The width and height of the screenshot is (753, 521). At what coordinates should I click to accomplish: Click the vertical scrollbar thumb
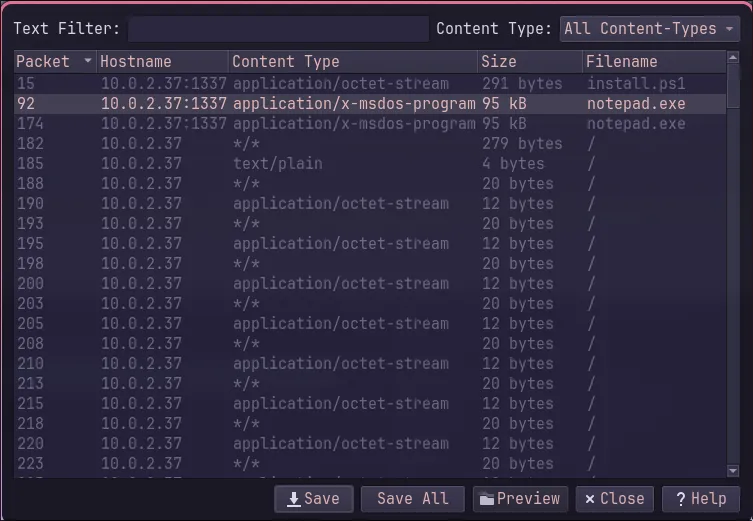point(733,87)
